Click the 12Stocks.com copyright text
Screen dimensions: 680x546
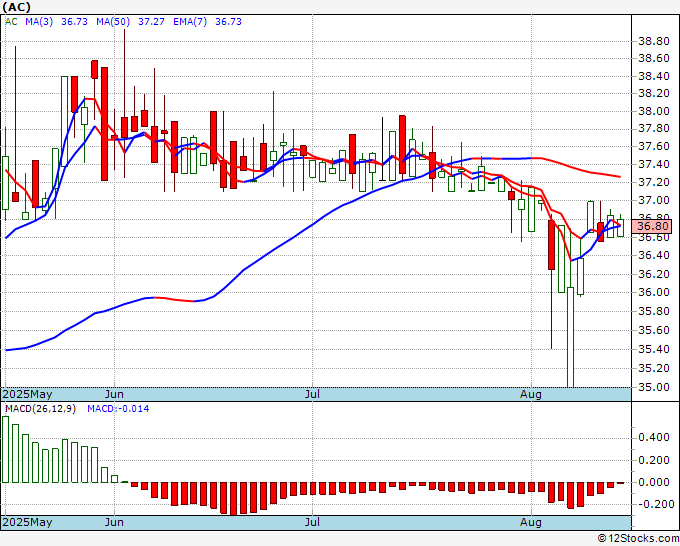pos(638,539)
